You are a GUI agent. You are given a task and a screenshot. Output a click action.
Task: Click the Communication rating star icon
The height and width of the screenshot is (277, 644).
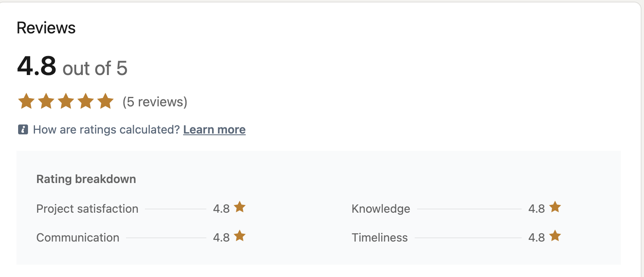(240, 236)
